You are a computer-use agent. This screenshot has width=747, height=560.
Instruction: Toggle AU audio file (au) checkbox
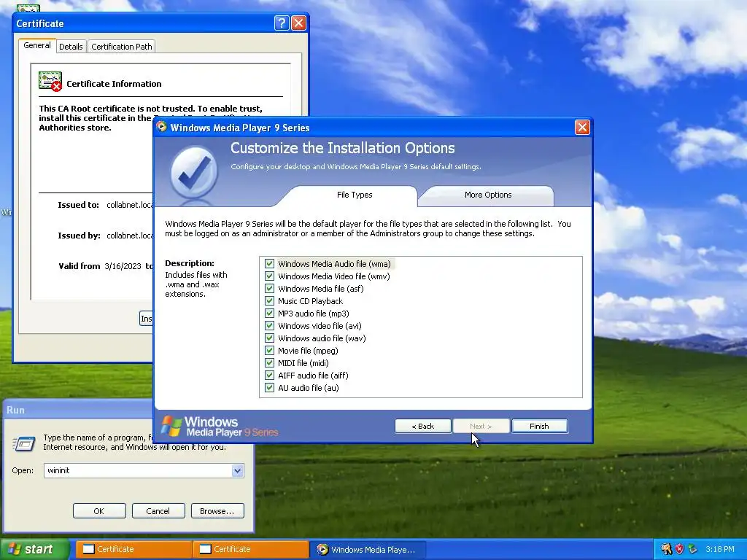pyautogui.click(x=270, y=388)
